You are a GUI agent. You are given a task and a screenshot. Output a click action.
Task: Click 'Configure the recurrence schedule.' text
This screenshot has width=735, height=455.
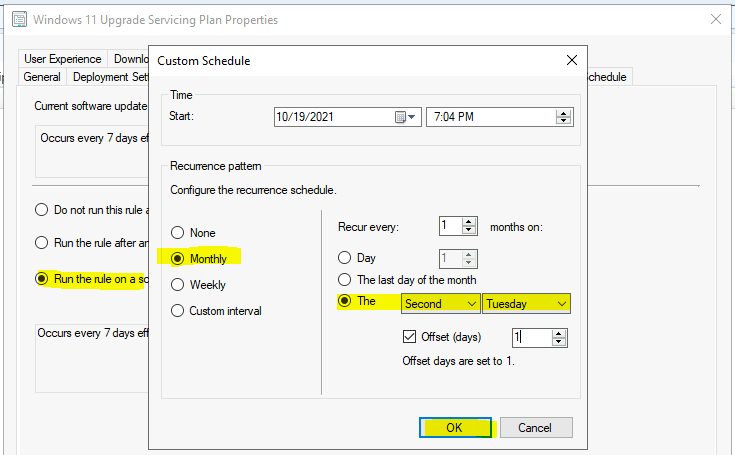[253, 190]
